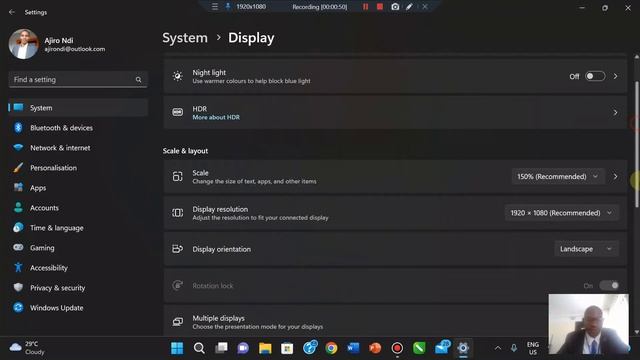Image resolution: width=640 pixels, height=360 pixels.
Task: Open Task View on the taskbar
Action: coord(221,348)
